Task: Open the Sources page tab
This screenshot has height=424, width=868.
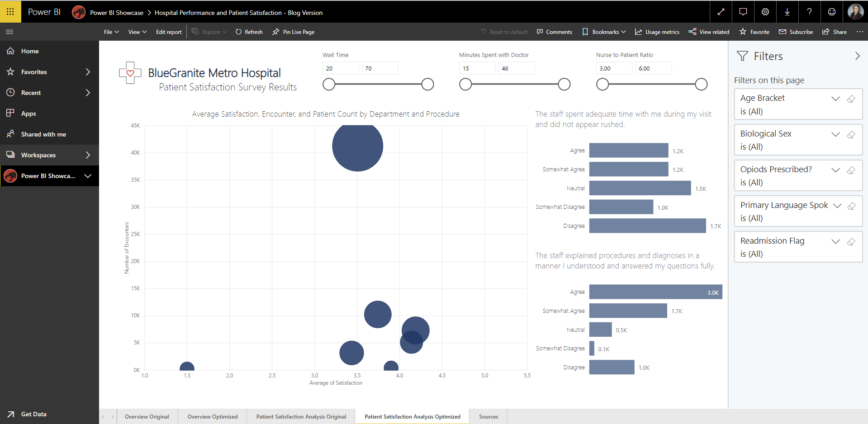Action: (x=488, y=416)
